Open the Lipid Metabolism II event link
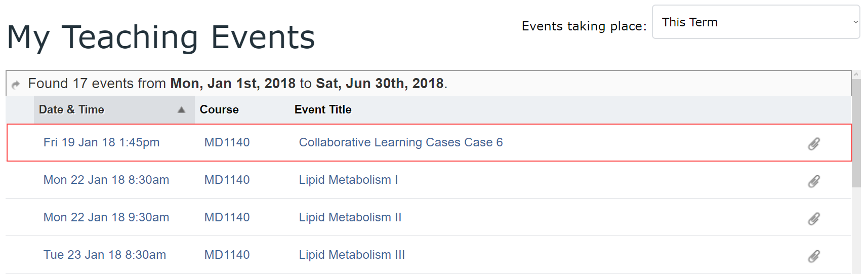This screenshot has height=274, width=868. pos(350,217)
